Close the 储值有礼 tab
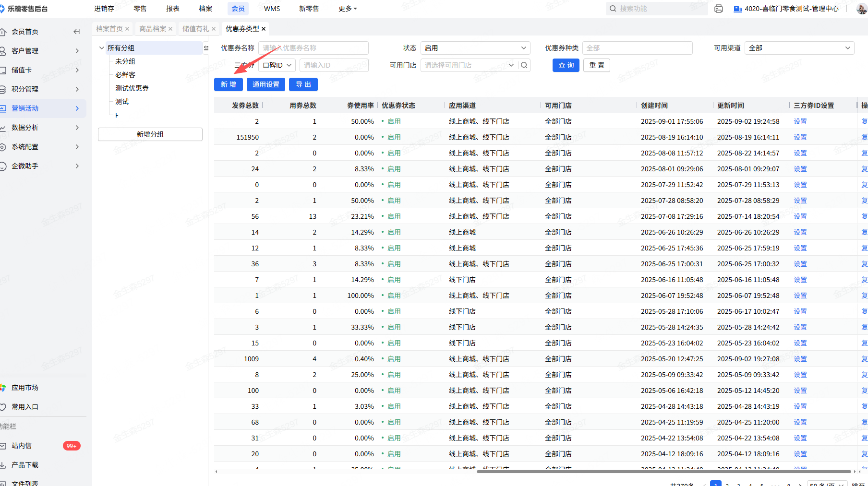 [x=214, y=29]
